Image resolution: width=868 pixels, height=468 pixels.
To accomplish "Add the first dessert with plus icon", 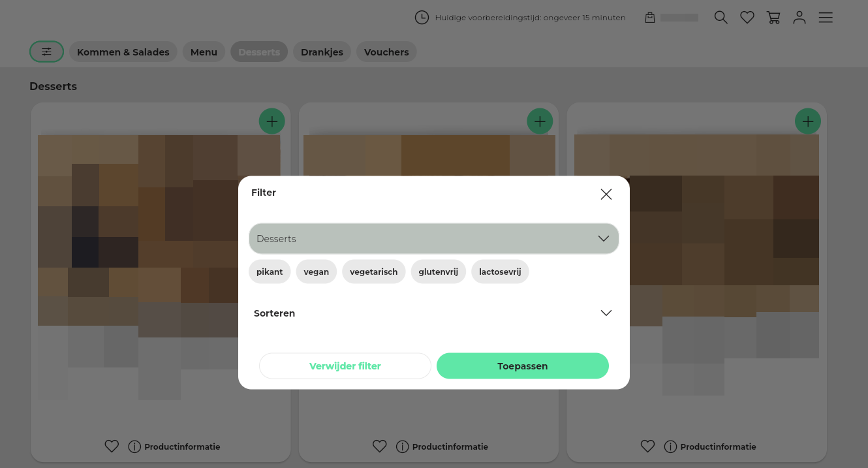I will (x=271, y=121).
